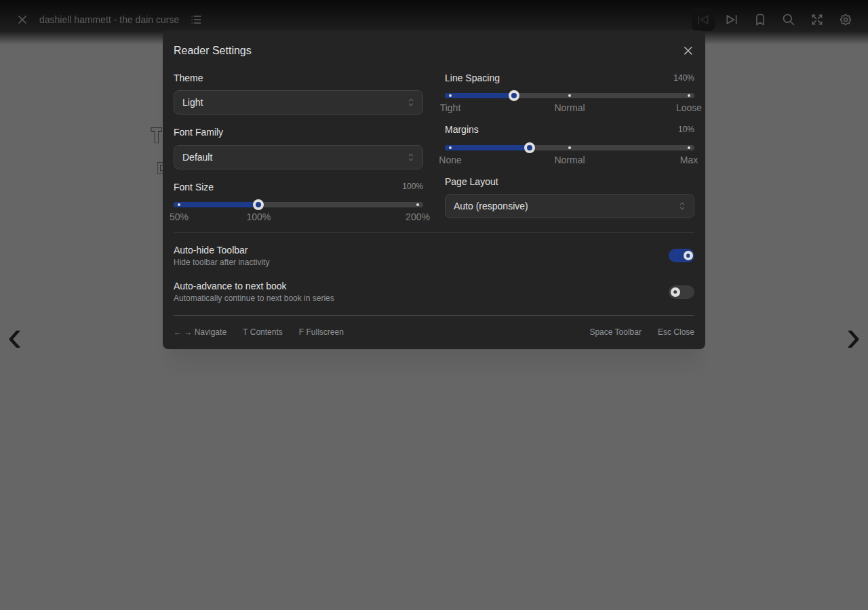Screen dimensions: 868x610
Task: Click the 'T Contents' shortcut hint
Action: point(262,332)
